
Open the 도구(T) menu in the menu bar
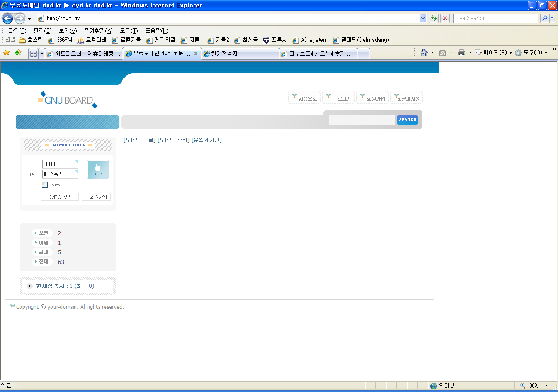pos(129,30)
